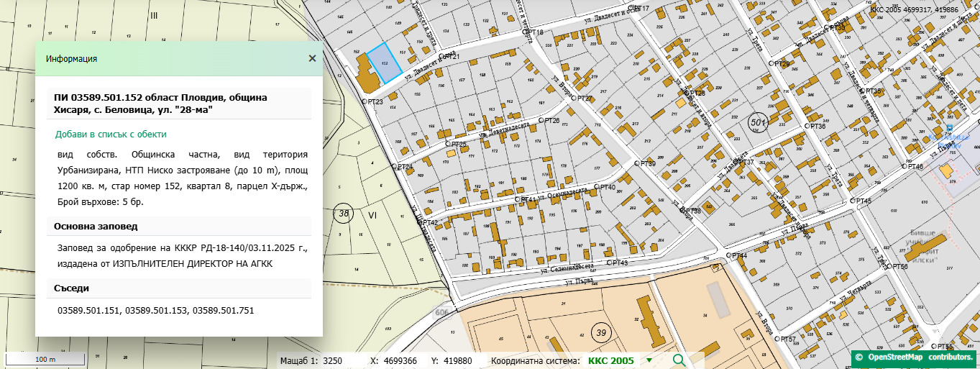Click the PT28 survey point marker
Viewport: 980px width, 369px height.
point(686,93)
